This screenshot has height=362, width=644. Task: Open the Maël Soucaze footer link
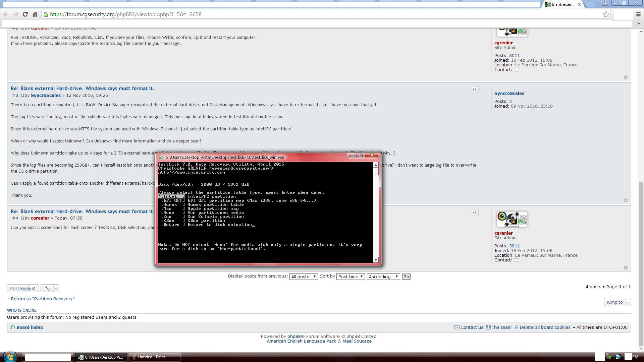coord(357,341)
